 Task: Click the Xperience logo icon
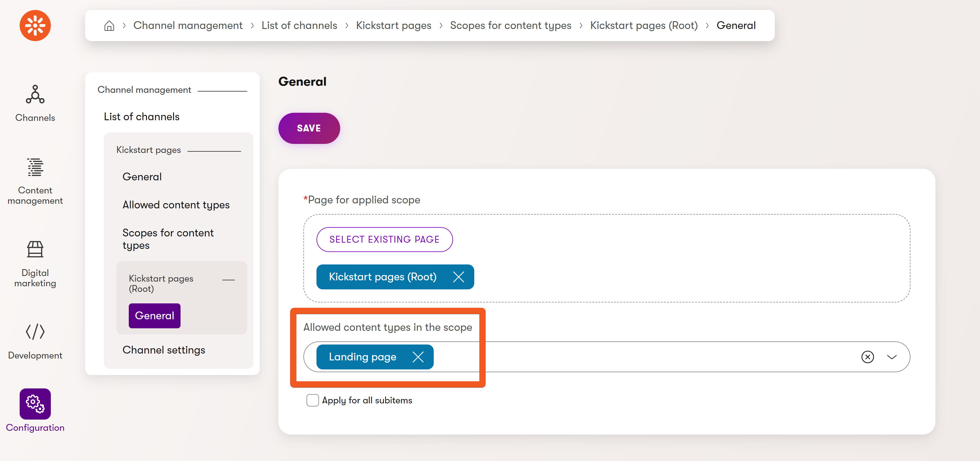35,26
